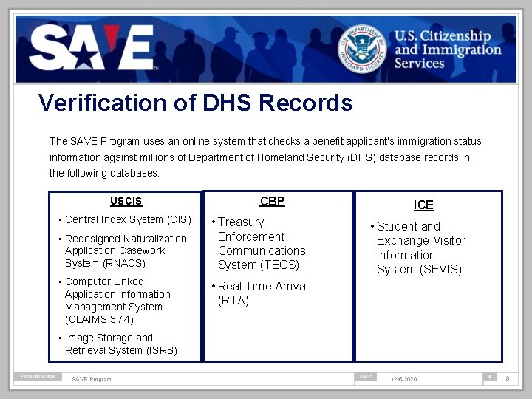Select the Real Time Arrival (RTA) bullet
532x399 pixels.
tap(260, 293)
